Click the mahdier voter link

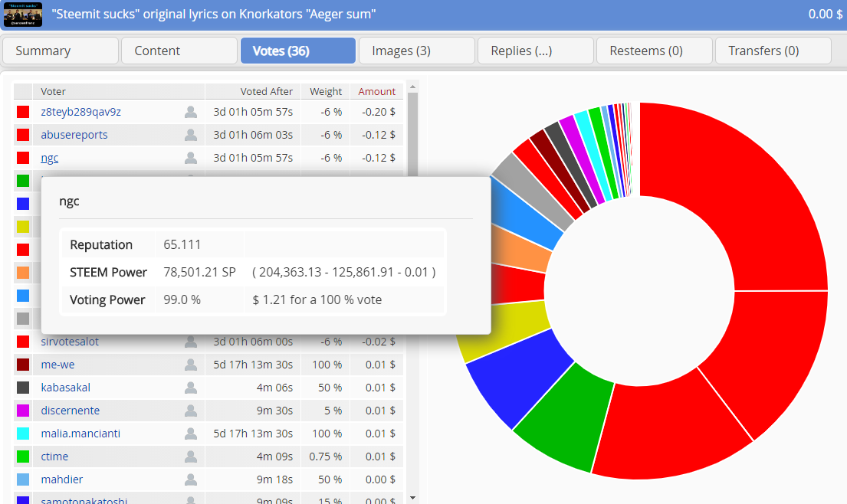(61, 479)
